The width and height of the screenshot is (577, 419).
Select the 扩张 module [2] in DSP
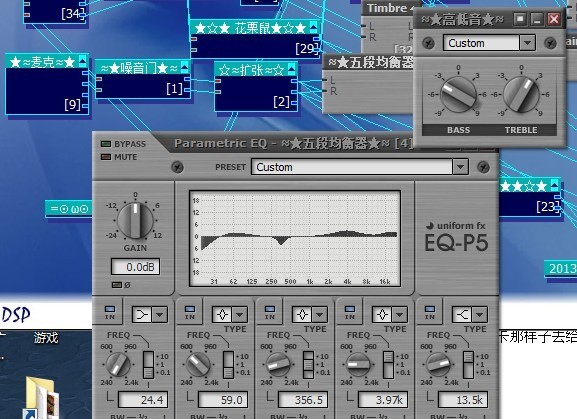point(256,87)
